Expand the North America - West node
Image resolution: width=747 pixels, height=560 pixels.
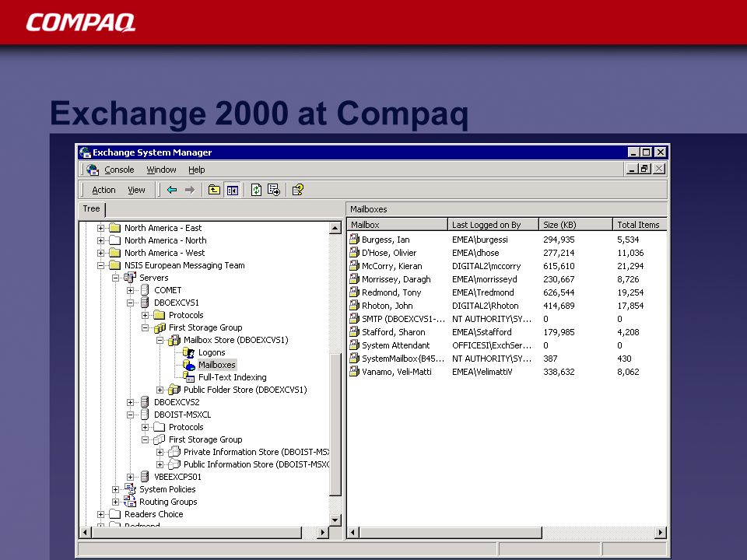100,253
